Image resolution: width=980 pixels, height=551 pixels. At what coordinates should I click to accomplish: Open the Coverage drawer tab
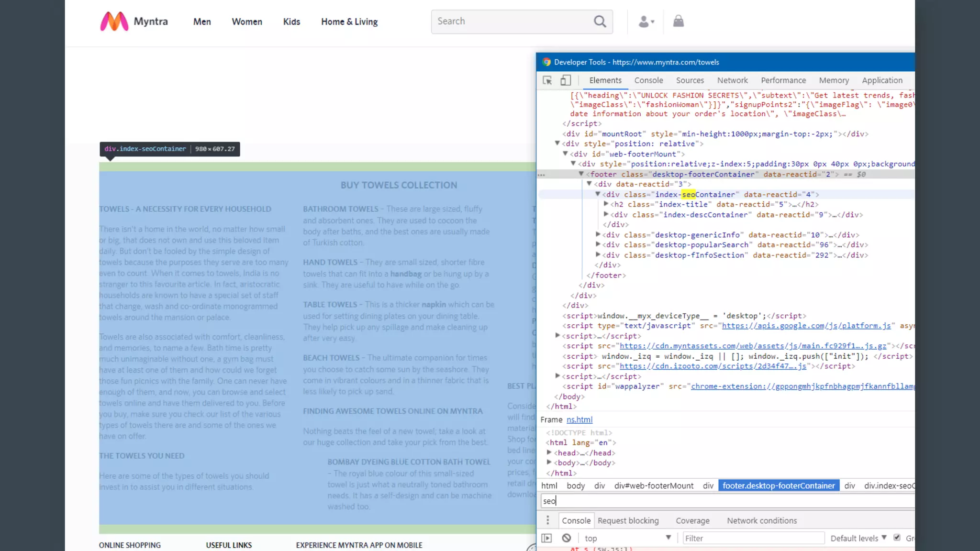point(692,520)
